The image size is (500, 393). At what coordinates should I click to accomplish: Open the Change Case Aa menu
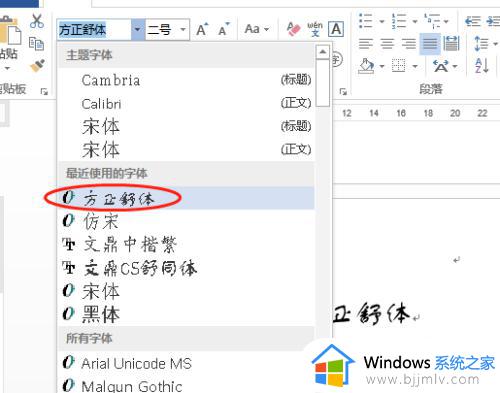(x=257, y=29)
